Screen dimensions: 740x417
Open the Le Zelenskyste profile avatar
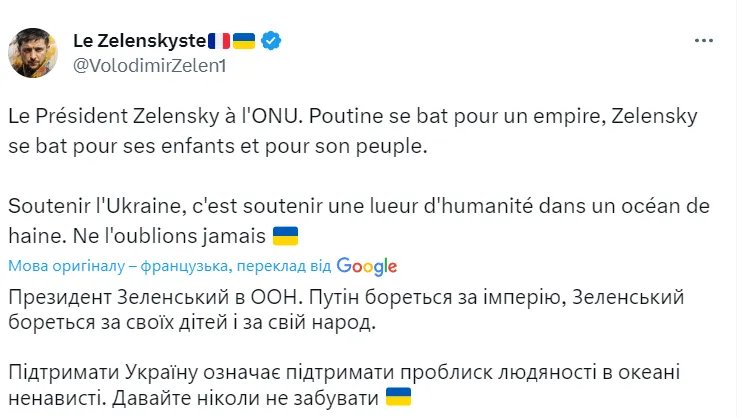click(x=34, y=52)
